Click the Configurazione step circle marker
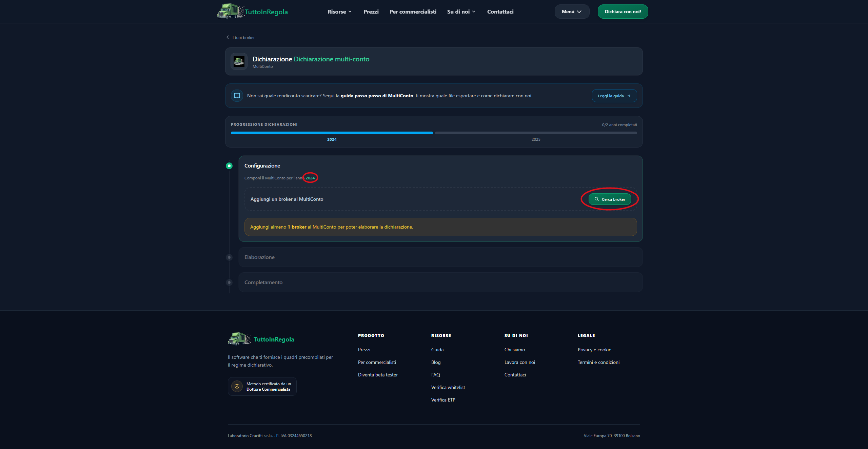868x449 pixels. click(x=229, y=166)
